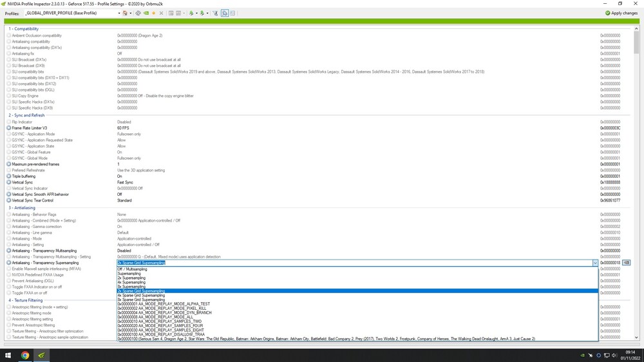Open the Profiles combo box dropdown
Image resolution: width=644 pixels, height=362 pixels.
coord(119,13)
